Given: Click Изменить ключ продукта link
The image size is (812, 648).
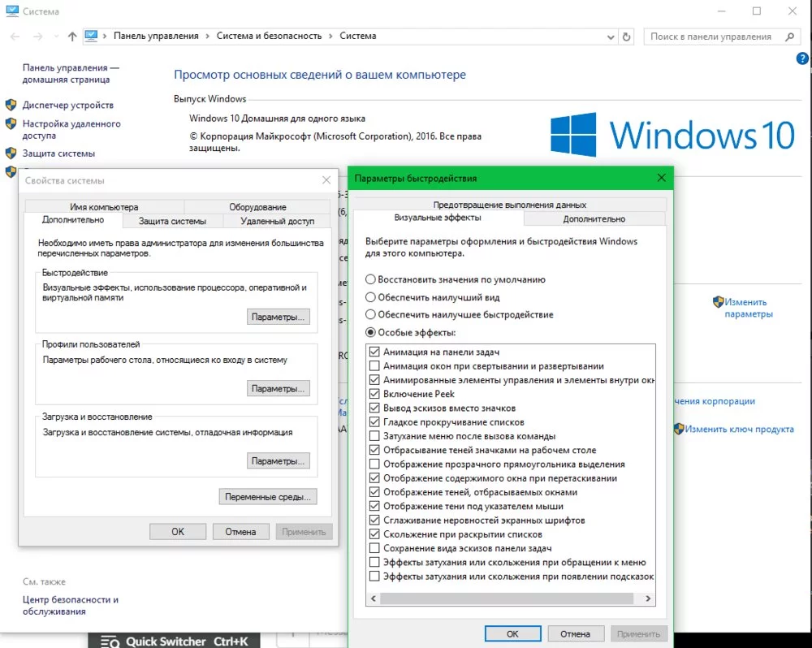Looking at the screenshot, I should (x=739, y=429).
